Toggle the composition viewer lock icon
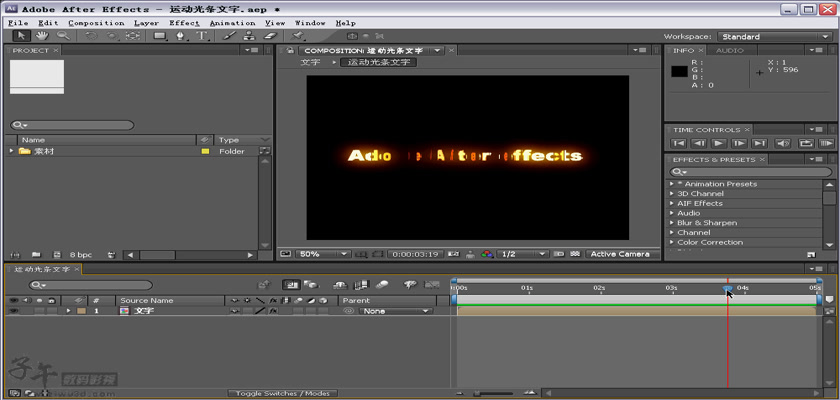 click(290, 50)
